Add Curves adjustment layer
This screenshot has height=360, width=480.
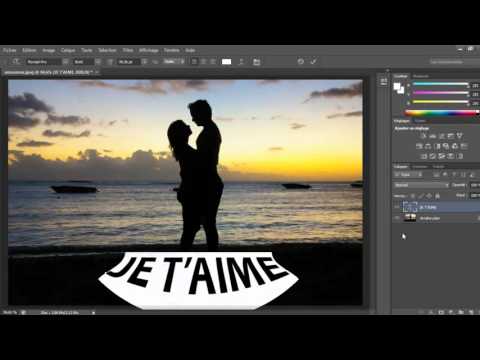click(442, 136)
